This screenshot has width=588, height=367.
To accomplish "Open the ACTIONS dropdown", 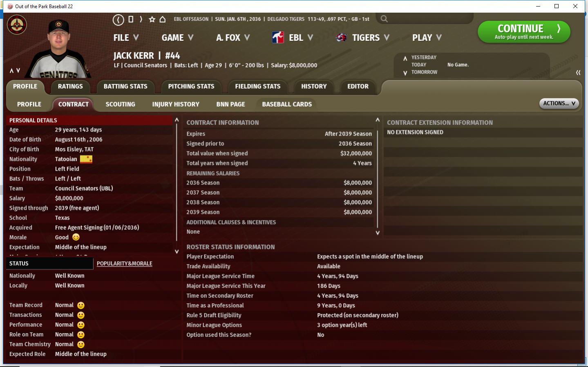I will pos(559,103).
